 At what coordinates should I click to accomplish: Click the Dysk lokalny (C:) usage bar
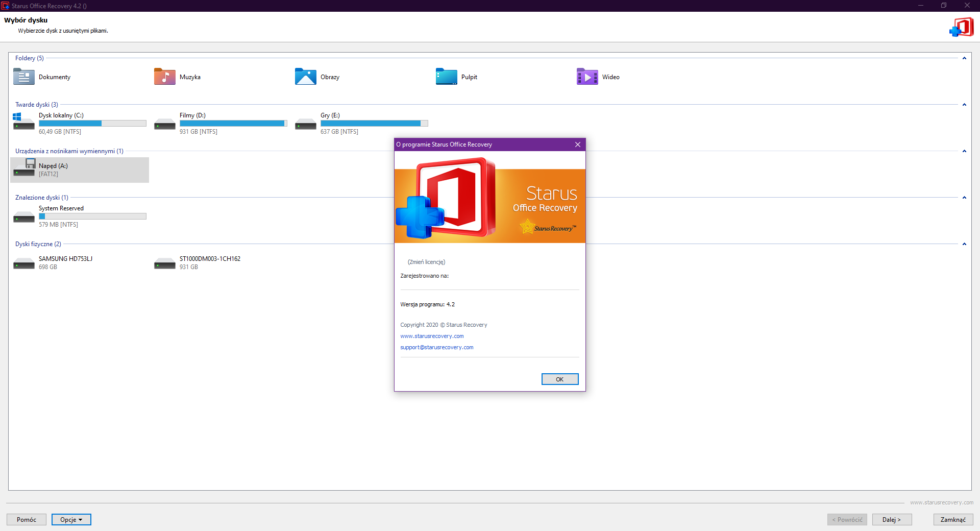[x=92, y=124]
